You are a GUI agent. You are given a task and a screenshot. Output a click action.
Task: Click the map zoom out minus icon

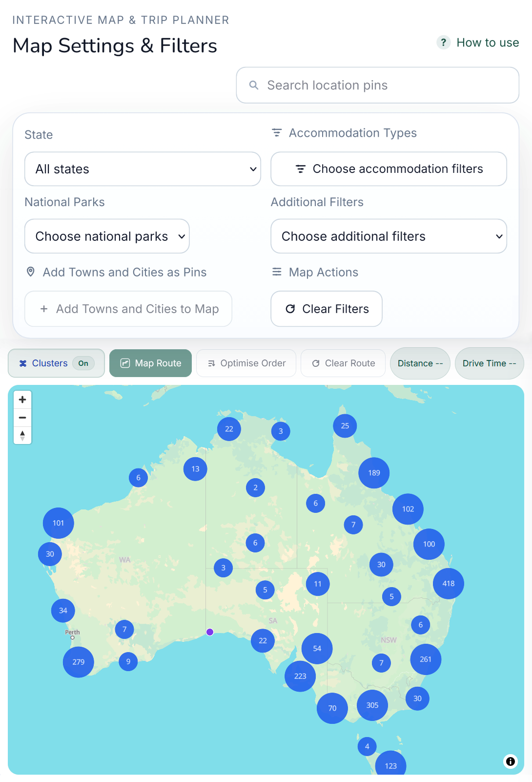(22, 418)
